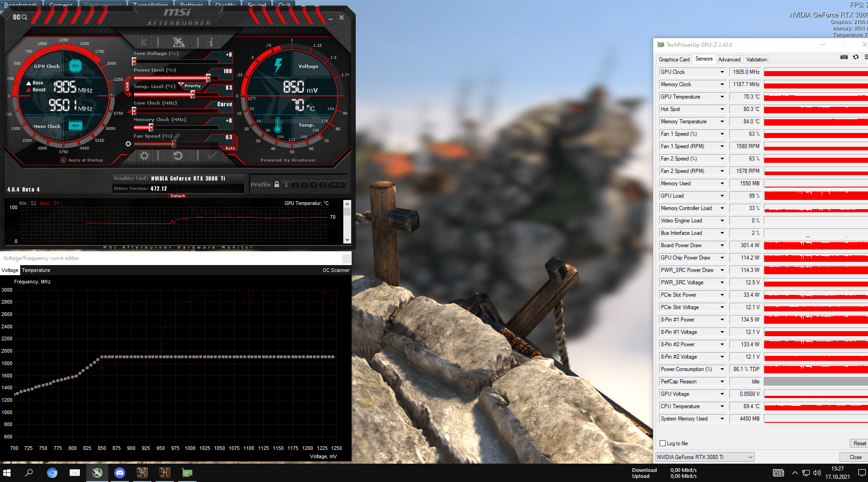The height and width of the screenshot is (482, 868).
Task: Reset Afterburner settings with the circular arrow
Action: [178, 155]
